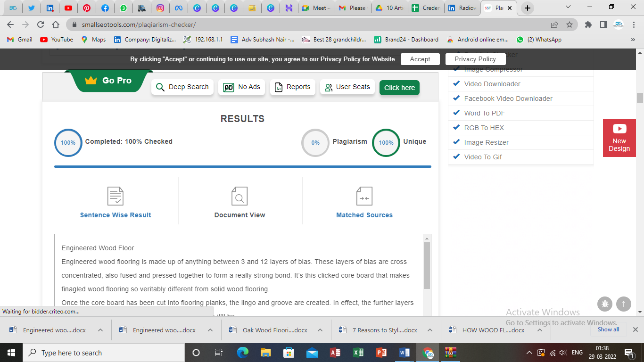Click the 100% Completed progress circle
644x362 pixels.
68,142
